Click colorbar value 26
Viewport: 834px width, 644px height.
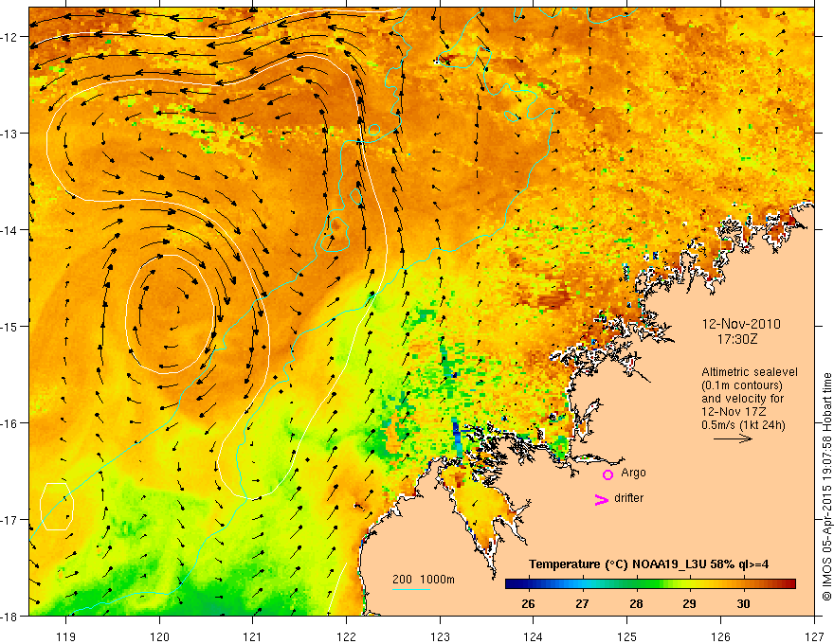tap(528, 603)
